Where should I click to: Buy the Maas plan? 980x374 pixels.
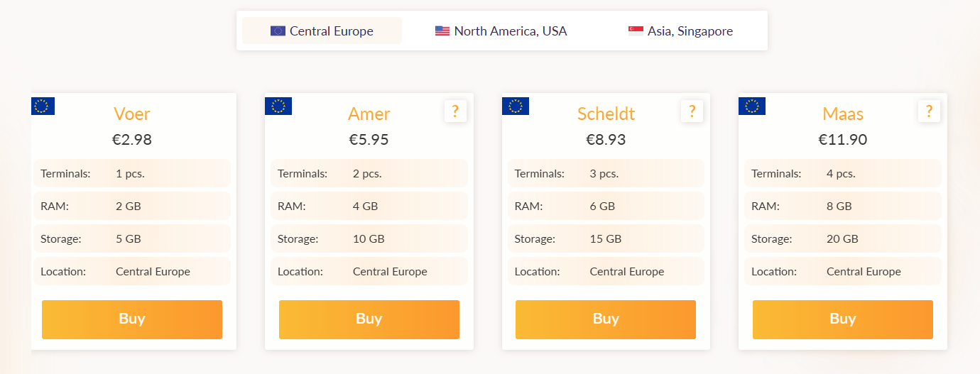843,319
